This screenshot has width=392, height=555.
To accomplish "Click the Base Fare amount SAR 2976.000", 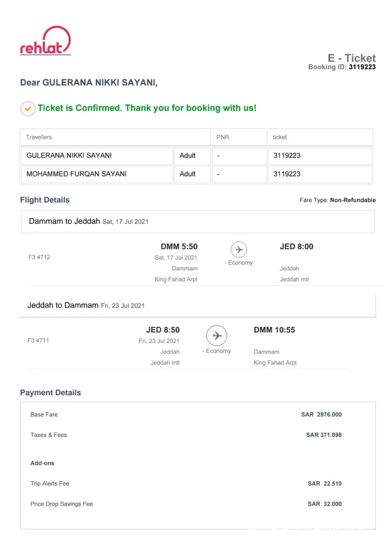I will pos(321,415).
